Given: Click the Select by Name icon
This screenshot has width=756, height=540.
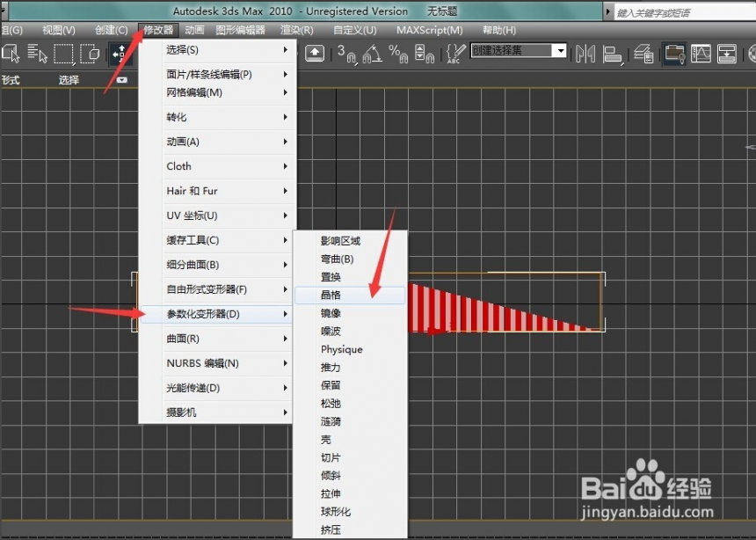Looking at the screenshot, I should (38, 53).
